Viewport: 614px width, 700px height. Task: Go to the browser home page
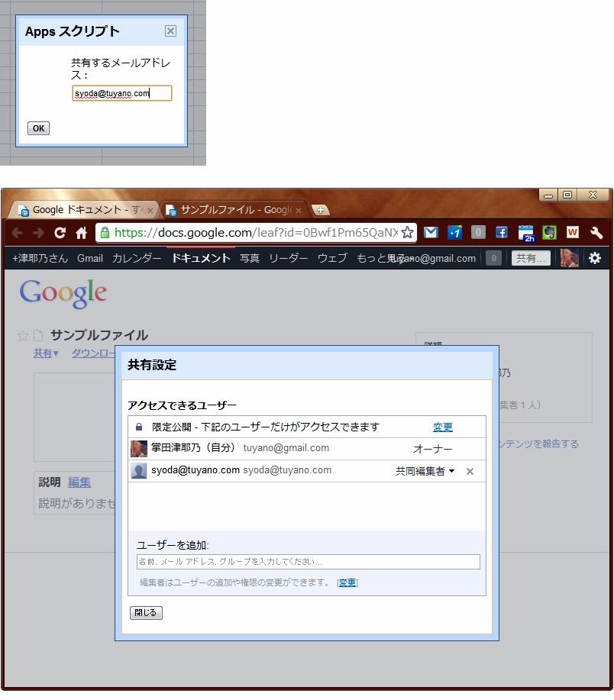(x=81, y=233)
